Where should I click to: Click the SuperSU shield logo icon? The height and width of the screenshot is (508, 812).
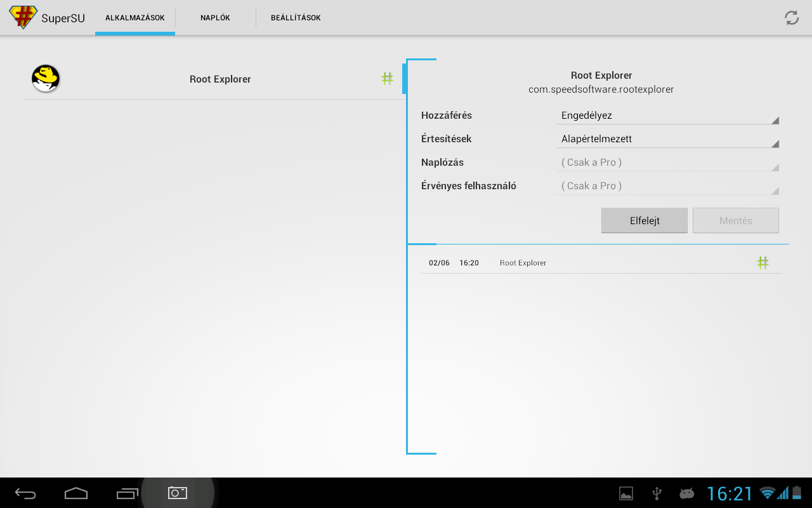pyautogui.click(x=23, y=17)
